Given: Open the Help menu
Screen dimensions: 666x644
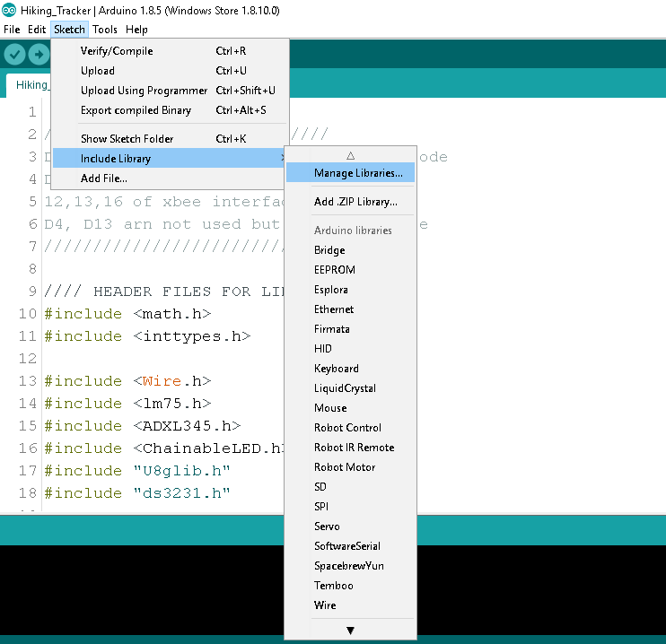Looking at the screenshot, I should [136, 30].
